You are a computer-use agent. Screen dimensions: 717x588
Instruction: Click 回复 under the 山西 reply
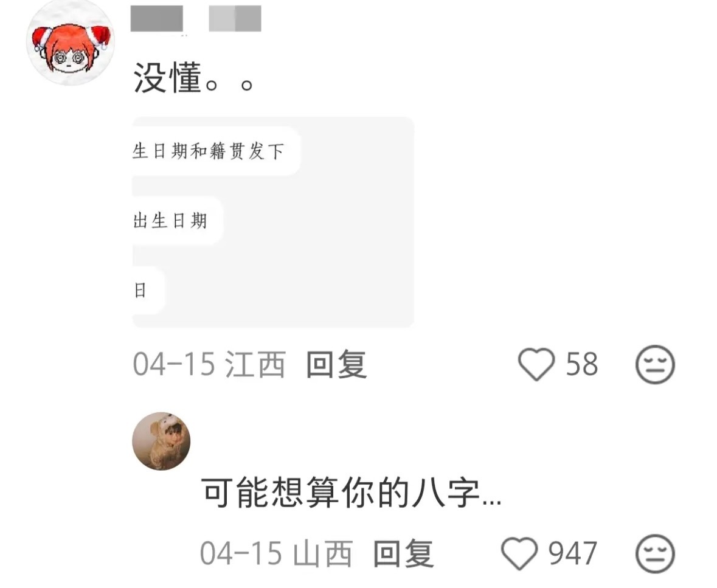[x=403, y=554]
